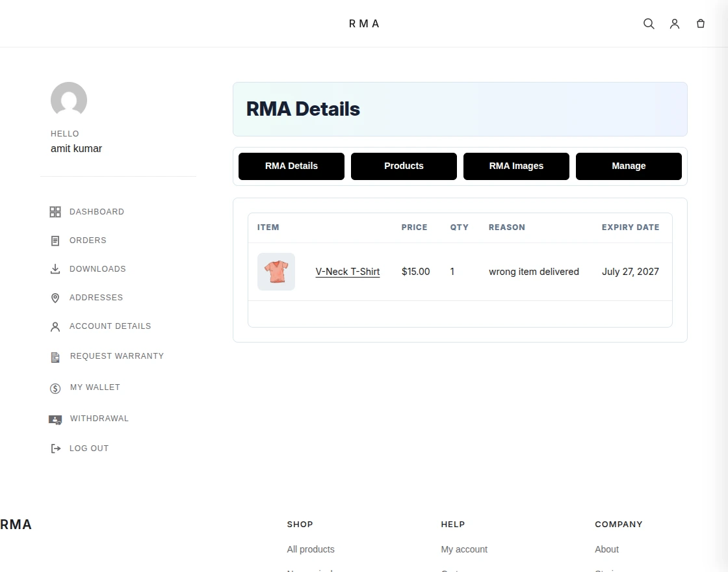
Task: Click the Request Warranty document icon
Action: point(55,357)
